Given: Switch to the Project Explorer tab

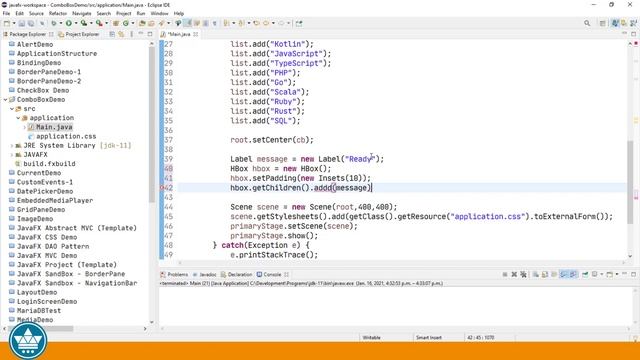Looking at the screenshot, I should (x=79, y=34).
